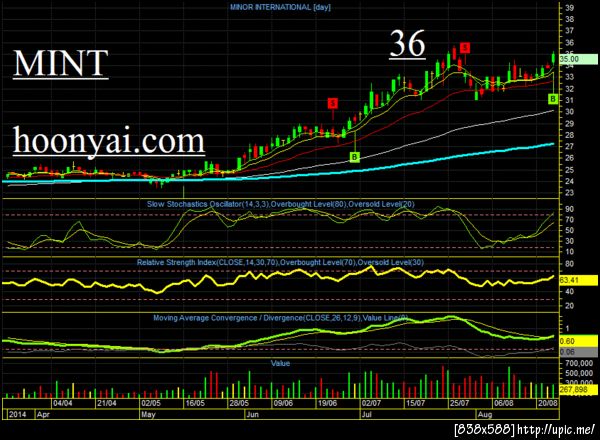Click the 10 level on the stochastics axis
The width and height of the screenshot is (600, 440).
coord(569,251)
